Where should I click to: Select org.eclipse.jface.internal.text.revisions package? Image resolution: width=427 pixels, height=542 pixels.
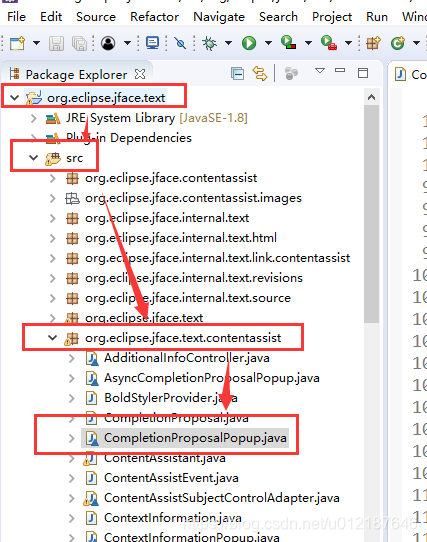click(194, 278)
